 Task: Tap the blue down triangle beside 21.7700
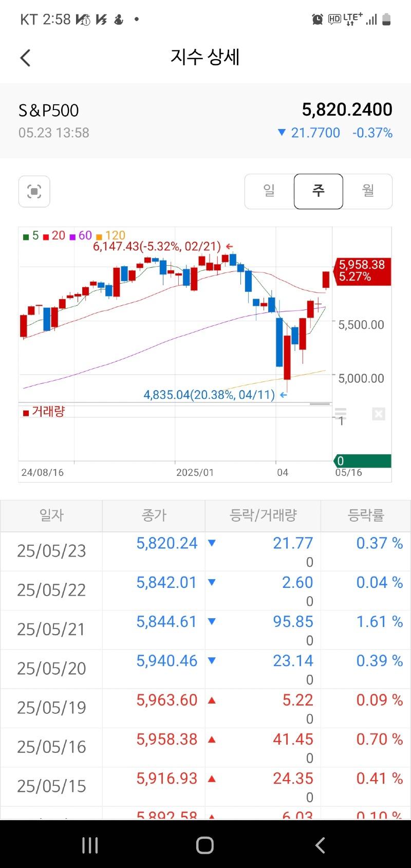coord(282,133)
